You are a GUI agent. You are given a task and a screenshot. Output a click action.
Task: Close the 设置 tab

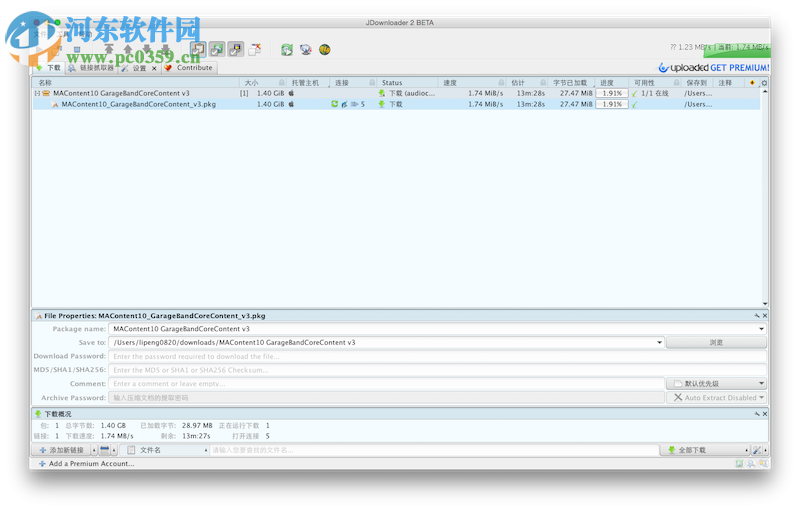(x=155, y=68)
